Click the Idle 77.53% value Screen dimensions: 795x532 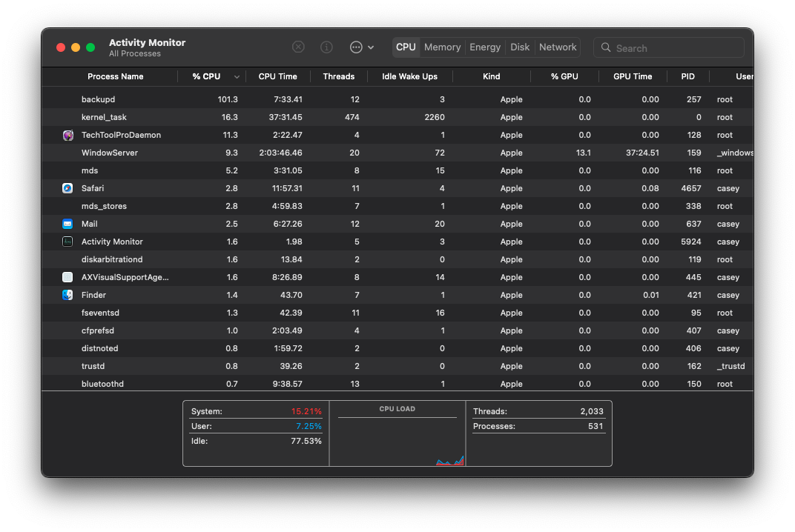point(306,441)
